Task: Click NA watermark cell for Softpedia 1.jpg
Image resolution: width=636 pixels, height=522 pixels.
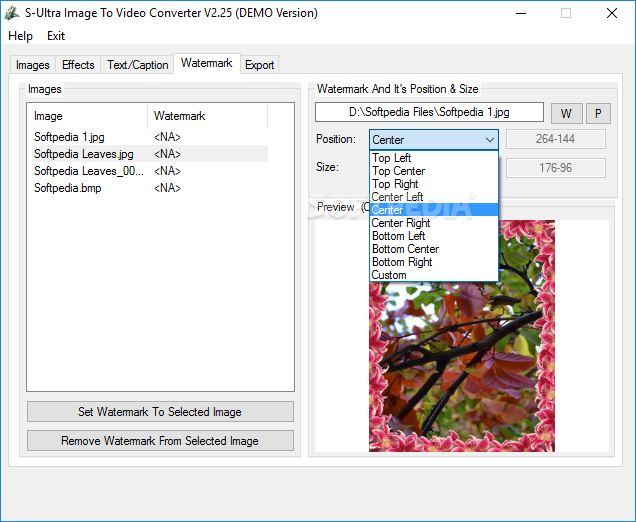Action: [167, 137]
